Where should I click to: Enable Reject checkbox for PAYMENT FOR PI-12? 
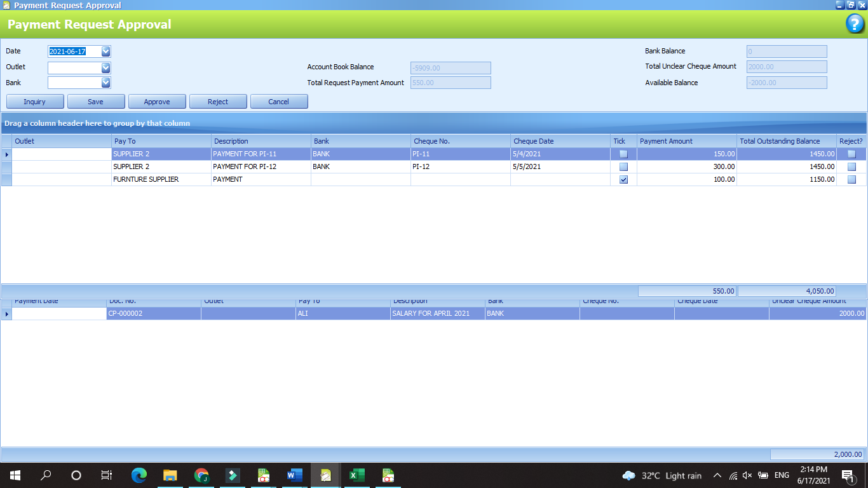point(851,166)
